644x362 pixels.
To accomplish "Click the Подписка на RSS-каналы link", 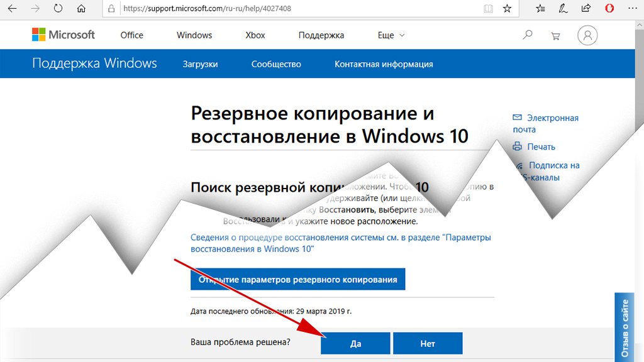I will pos(548,171).
